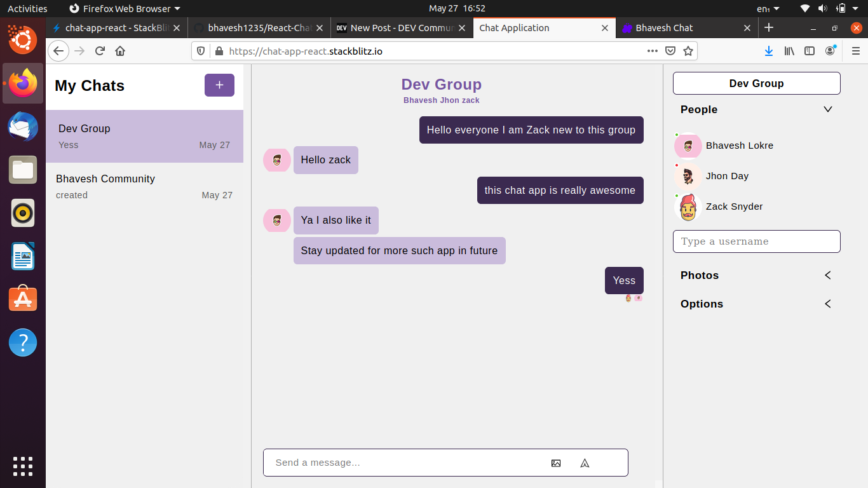Click the Wi-Fi network icon
Screen dimensions: 868x488
pyautogui.click(x=805, y=8)
